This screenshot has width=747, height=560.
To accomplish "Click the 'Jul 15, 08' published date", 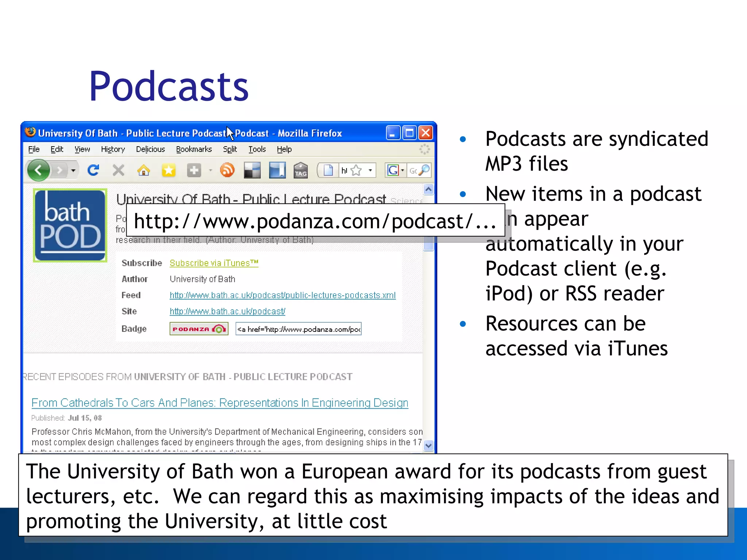I will [85, 418].
